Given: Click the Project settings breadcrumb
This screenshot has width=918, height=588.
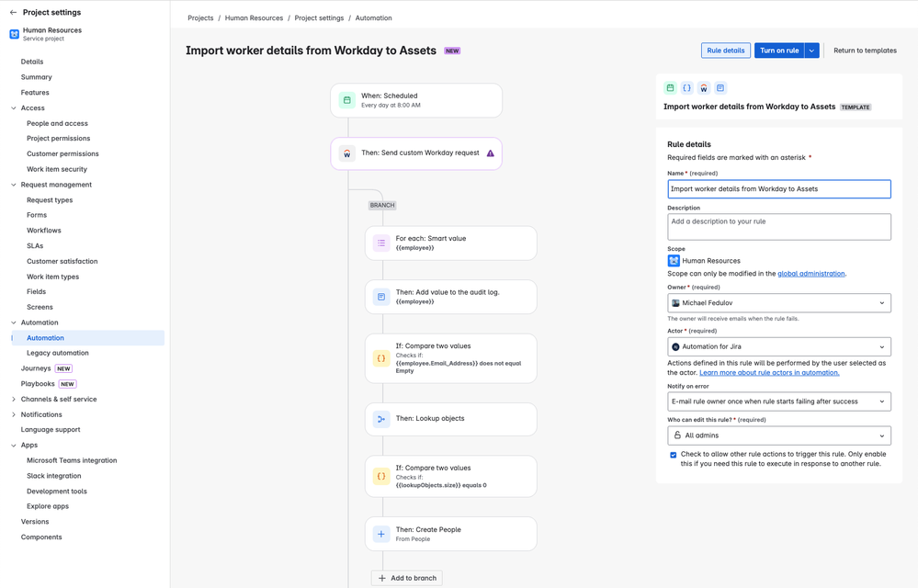Looking at the screenshot, I should point(319,18).
